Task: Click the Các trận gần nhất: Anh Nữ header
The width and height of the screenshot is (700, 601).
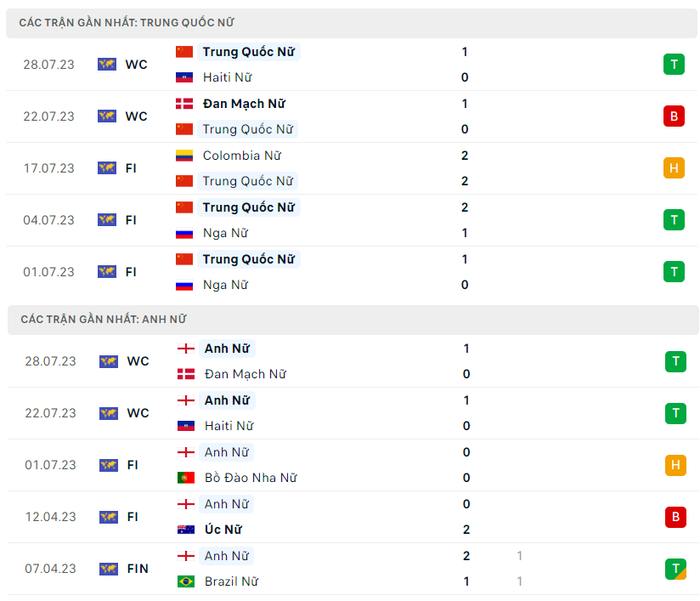Action: pos(103,320)
